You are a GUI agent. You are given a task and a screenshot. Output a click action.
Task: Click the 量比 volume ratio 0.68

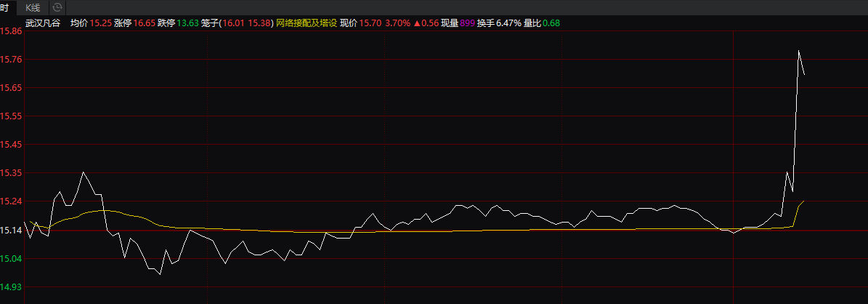pyautogui.click(x=551, y=23)
